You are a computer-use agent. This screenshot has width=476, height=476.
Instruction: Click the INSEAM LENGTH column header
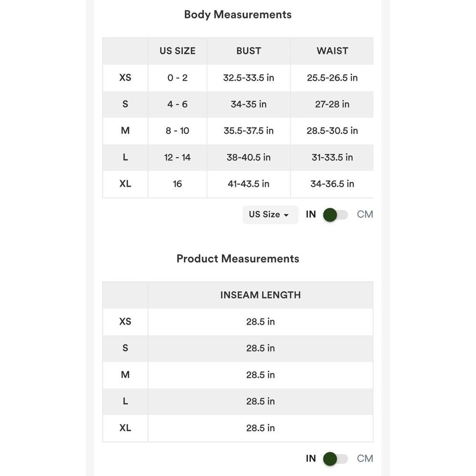pos(260,295)
